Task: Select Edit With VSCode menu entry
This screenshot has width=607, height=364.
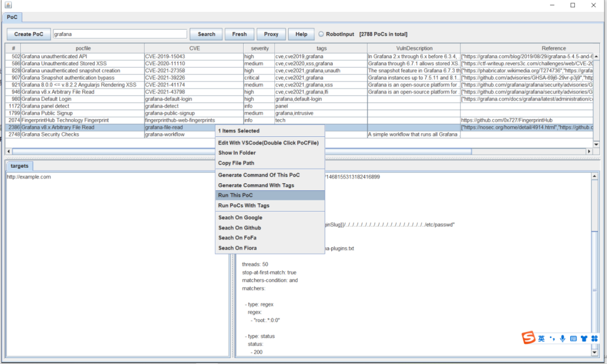Action: pos(270,143)
